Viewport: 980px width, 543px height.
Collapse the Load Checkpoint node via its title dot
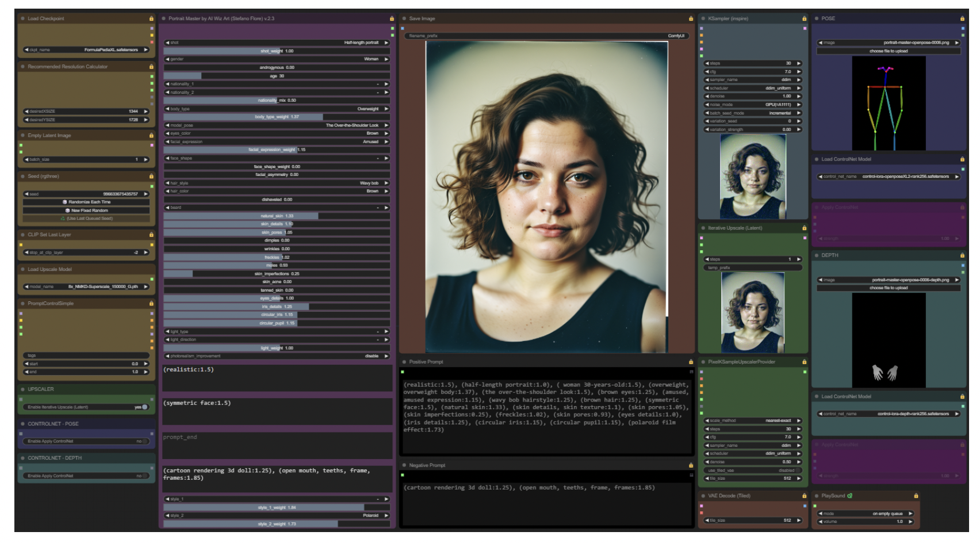(23, 18)
